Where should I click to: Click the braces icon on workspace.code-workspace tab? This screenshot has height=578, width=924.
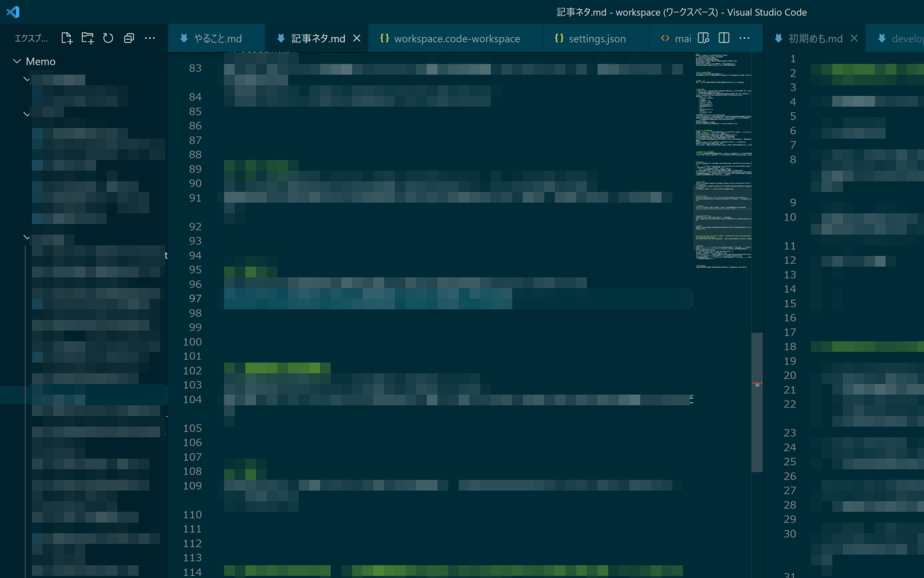(384, 38)
